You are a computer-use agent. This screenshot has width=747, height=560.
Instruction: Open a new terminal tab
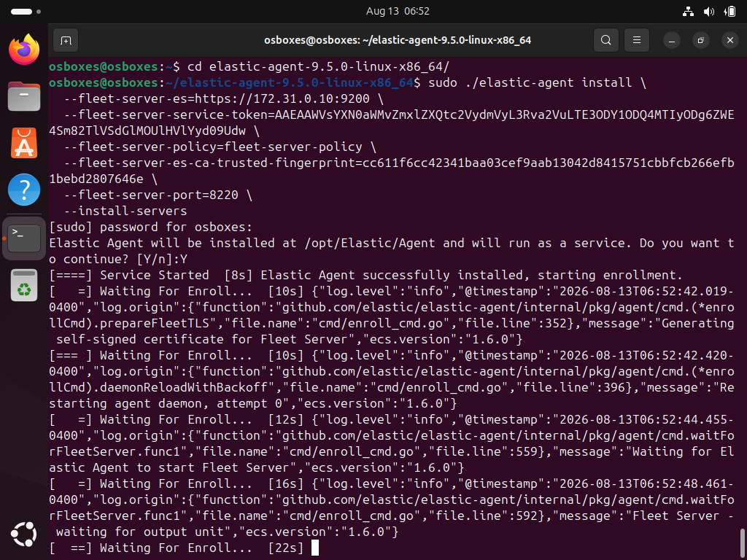[66, 40]
